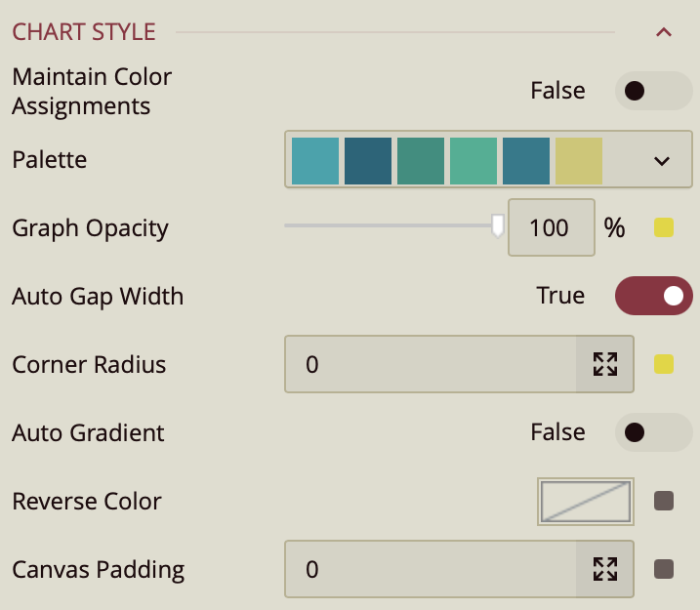
Task: Click expand icon in Canvas Padding field
Action: (605, 569)
